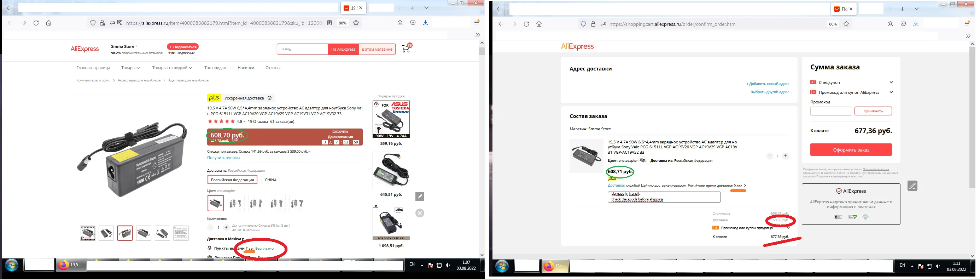Open reader view in product page window
Viewport: 980px width, 279px height.
pyautogui.click(x=329, y=23)
